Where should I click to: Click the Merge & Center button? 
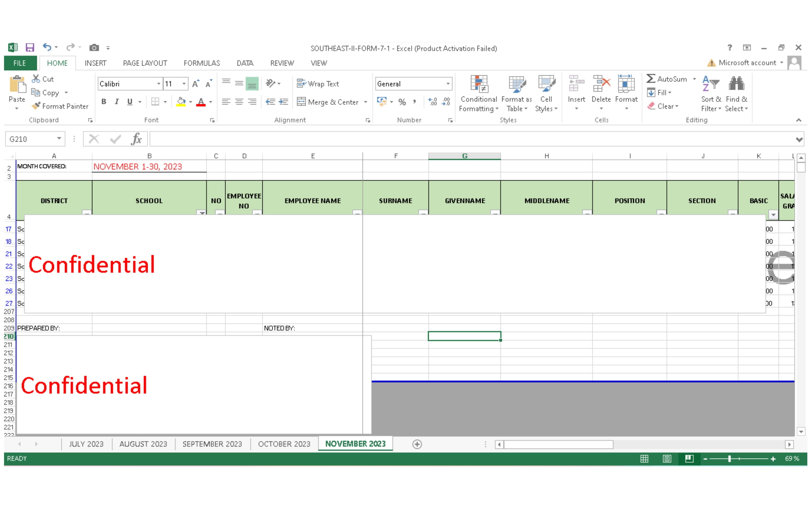(x=328, y=102)
